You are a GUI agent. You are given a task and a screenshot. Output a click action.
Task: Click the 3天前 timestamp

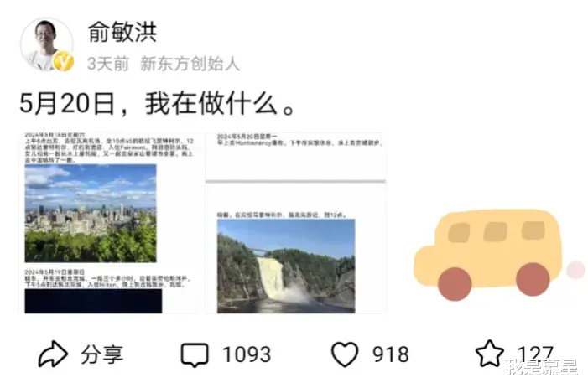108,64
